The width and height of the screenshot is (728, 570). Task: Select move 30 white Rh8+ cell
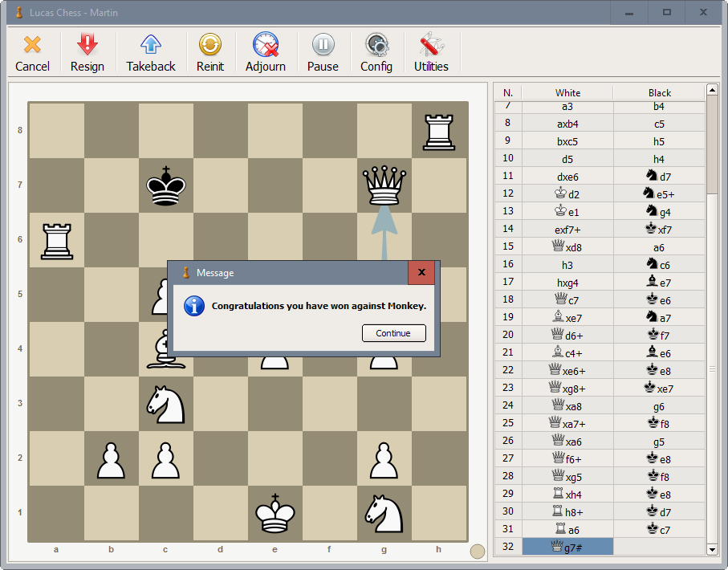(567, 512)
